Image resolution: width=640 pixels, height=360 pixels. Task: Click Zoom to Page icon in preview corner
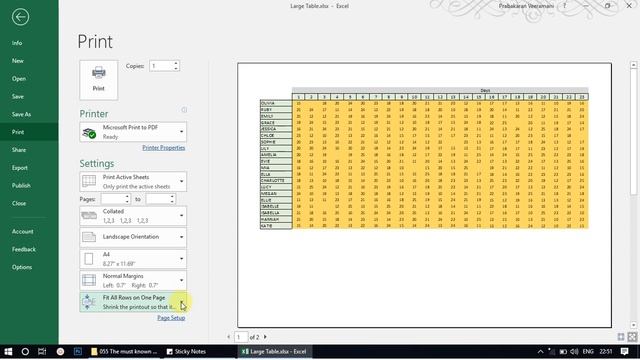coord(632,337)
